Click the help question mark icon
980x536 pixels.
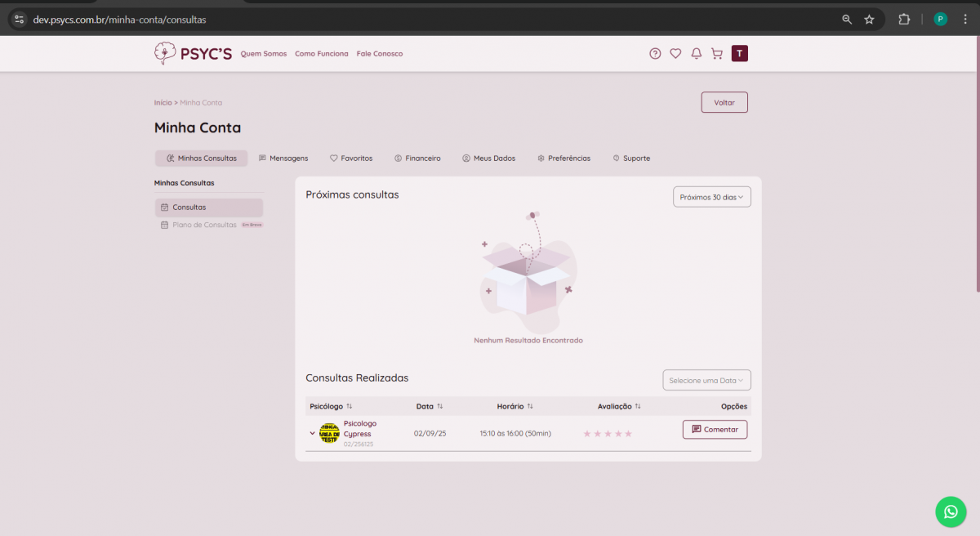tap(655, 54)
